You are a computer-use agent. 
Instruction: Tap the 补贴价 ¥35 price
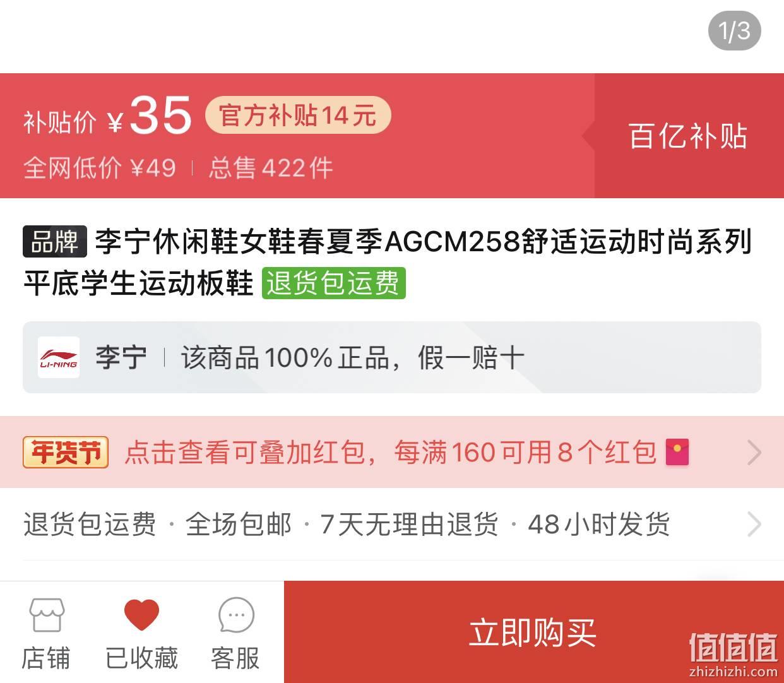[x=107, y=116]
